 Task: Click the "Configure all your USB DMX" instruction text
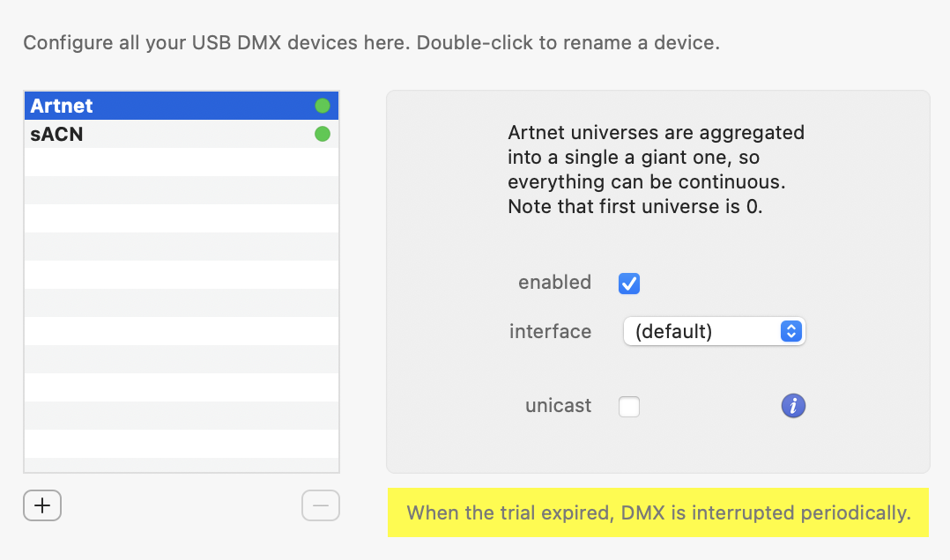click(371, 42)
